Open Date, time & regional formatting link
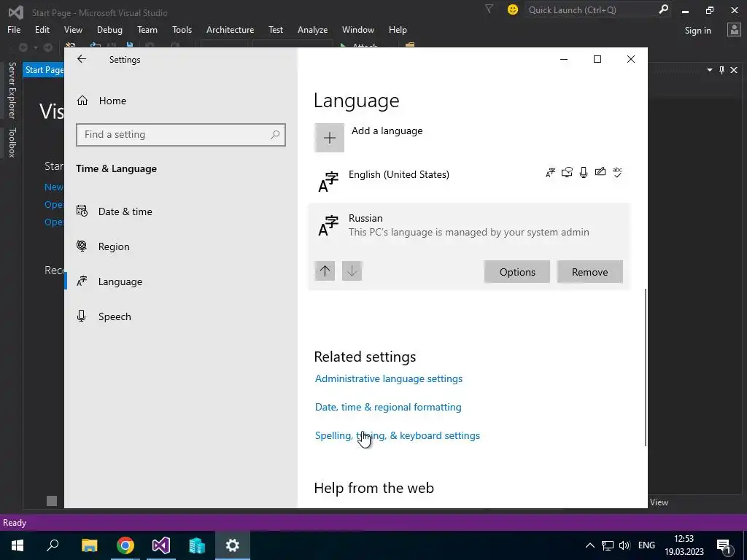Viewport: 747px width, 560px height. 388,407
